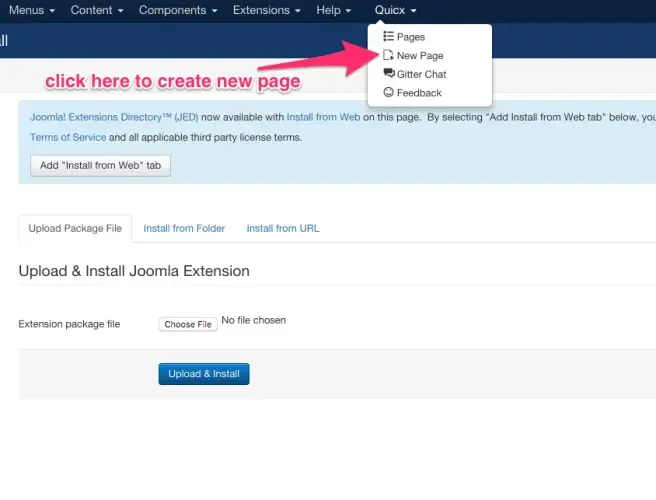Select the Upload Package File tab
The width and height of the screenshot is (656, 500).
coord(75,228)
